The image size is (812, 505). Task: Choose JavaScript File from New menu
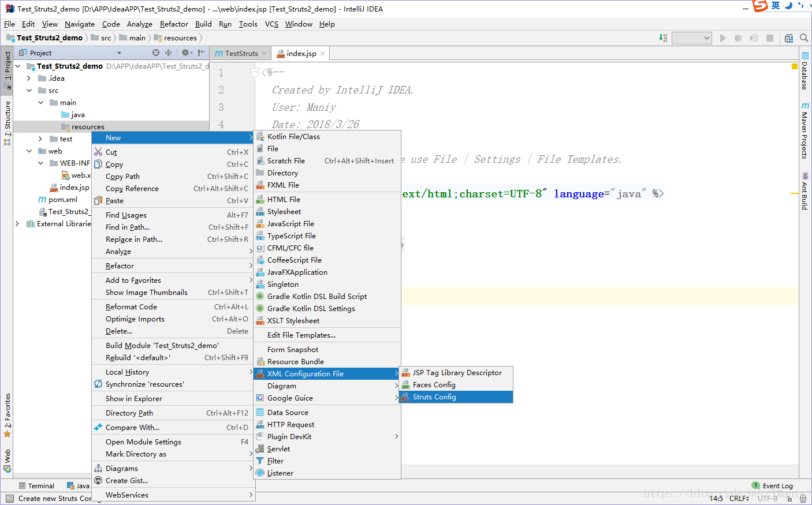point(327,224)
